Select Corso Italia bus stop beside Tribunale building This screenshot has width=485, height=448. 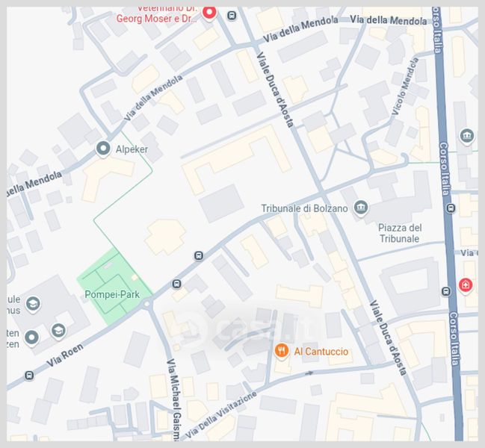pyautogui.click(x=451, y=208)
